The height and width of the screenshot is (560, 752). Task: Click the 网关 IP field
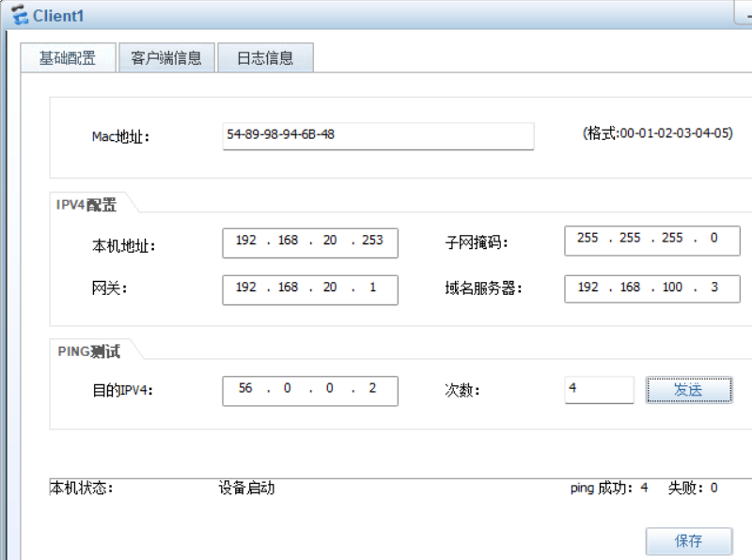click(x=310, y=289)
